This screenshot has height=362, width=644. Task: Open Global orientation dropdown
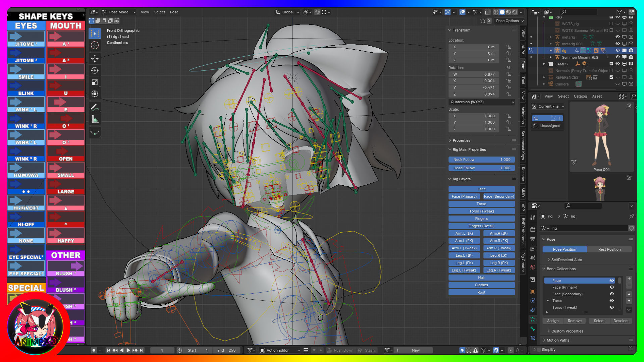pyautogui.click(x=287, y=12)
